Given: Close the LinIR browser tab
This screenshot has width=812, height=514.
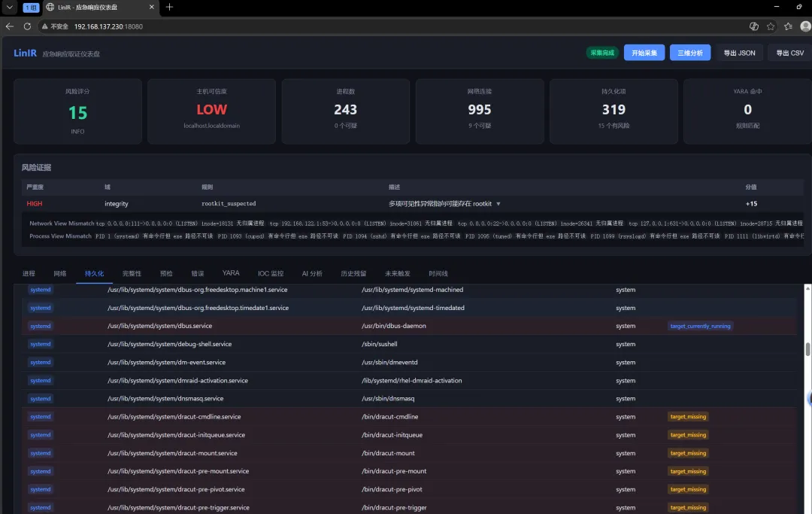Looking at the screenshot, I should (151, 8).
